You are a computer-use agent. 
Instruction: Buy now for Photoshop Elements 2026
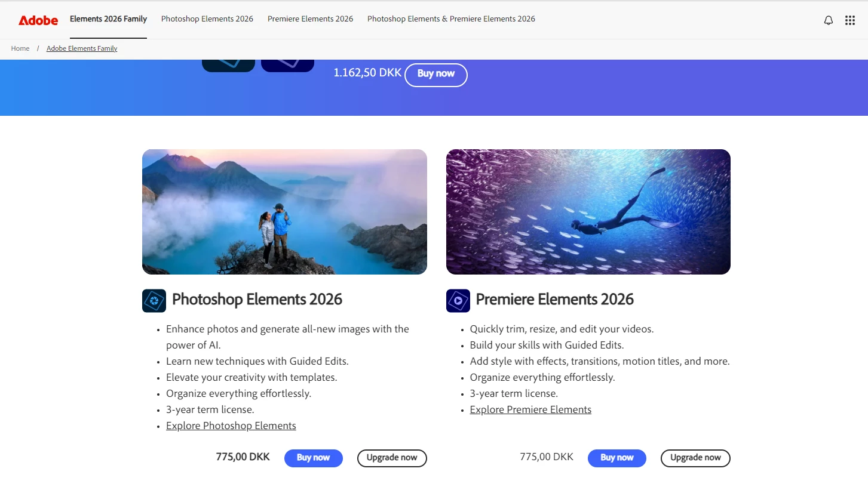tap(314, 458)
